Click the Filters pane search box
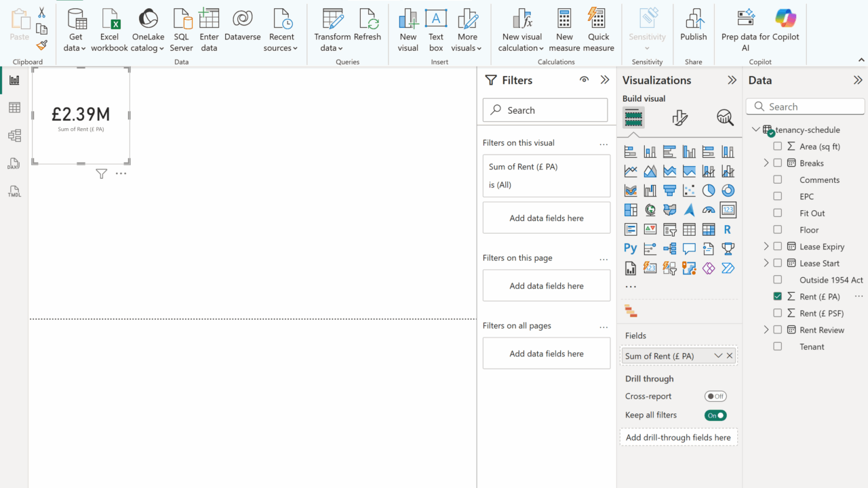The height and width of the screenshot is (488, 868). tap(545, 110)
